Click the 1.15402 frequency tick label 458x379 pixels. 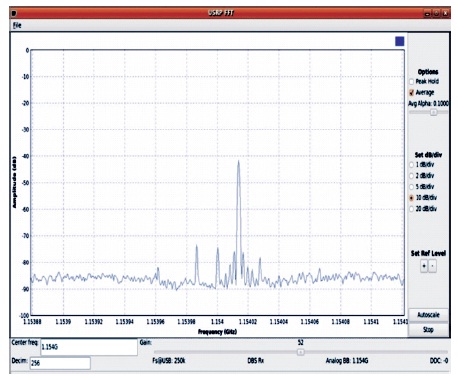click(x=248, y=322)
